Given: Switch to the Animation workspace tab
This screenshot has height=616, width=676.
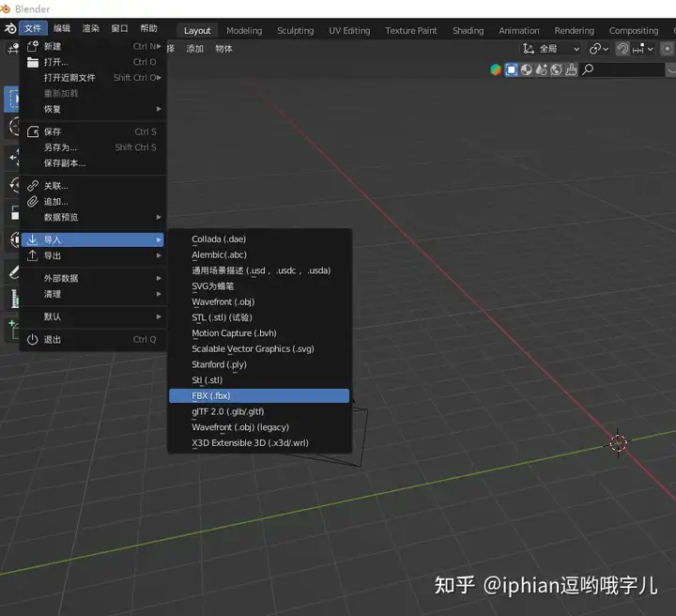Looking at the screenshot, I should 518,31.
